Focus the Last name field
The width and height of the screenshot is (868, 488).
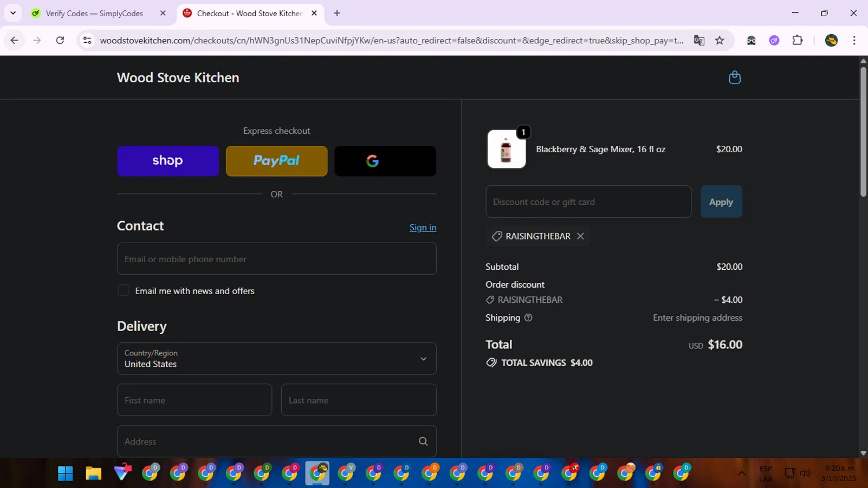(x=359, y=400)
